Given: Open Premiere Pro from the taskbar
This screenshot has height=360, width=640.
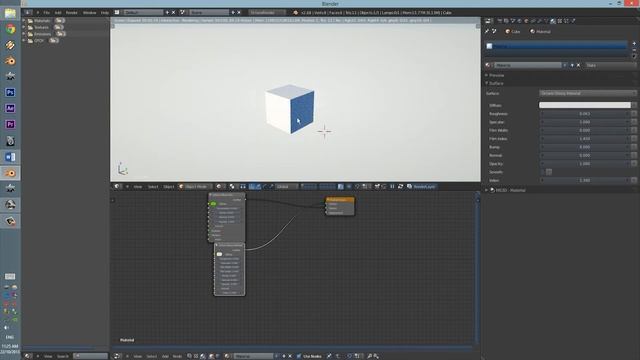Looking at the screenshot, I should point(10,124).
